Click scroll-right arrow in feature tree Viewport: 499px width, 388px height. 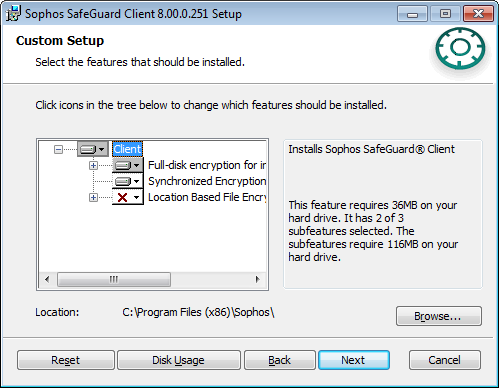(x=257, y=279)
